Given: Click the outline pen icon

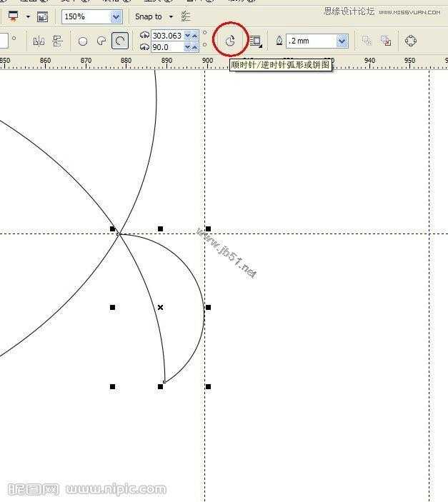Looking at the screenshot, I should coord(279,41).
